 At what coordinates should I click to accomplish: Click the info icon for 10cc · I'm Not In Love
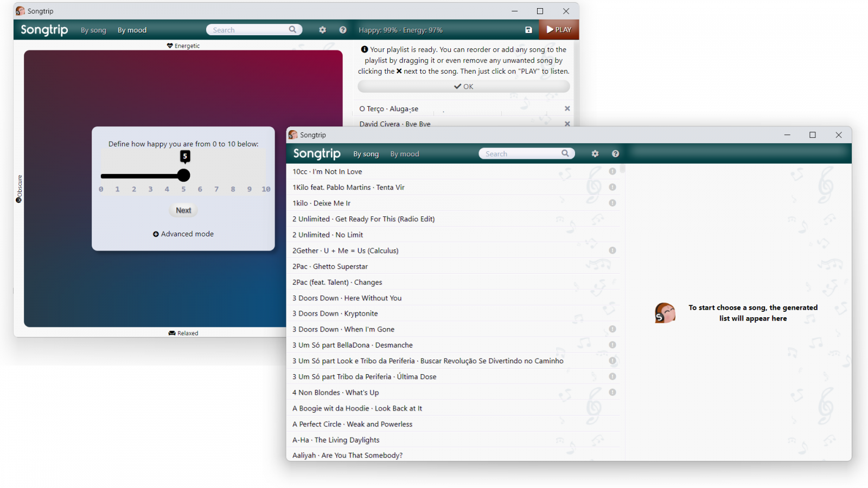[x=612, y=171]
